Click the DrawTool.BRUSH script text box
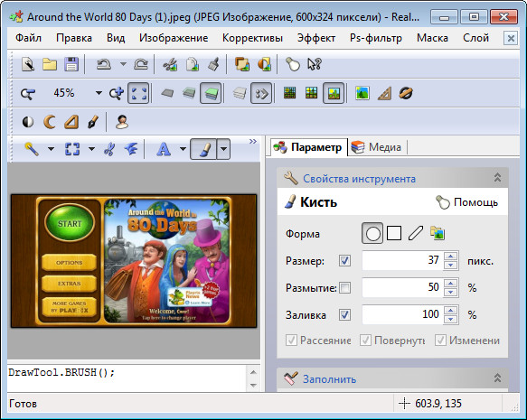Viewport: 527px width, 420px height. [127, 378]
